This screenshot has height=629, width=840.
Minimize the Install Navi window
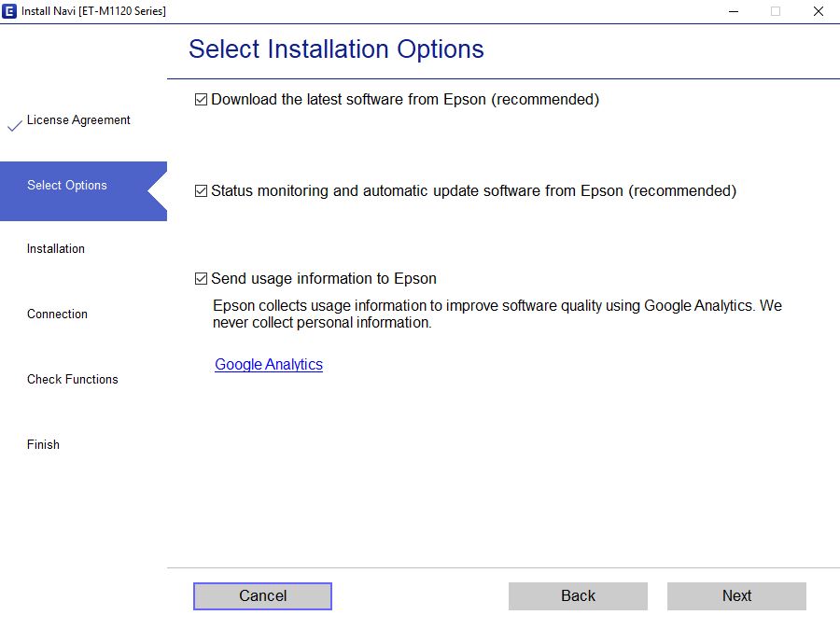click(734, 11)
